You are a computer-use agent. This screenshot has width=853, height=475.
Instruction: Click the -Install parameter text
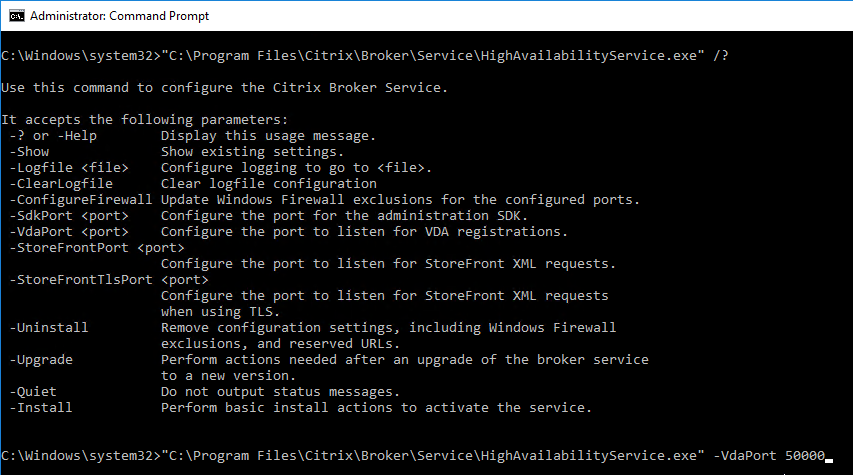[x=41, y=408]
